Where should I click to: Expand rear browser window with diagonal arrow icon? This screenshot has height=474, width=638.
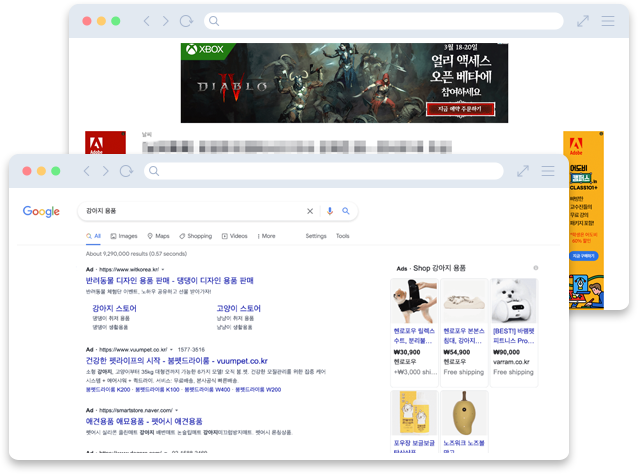coord(583,21)
